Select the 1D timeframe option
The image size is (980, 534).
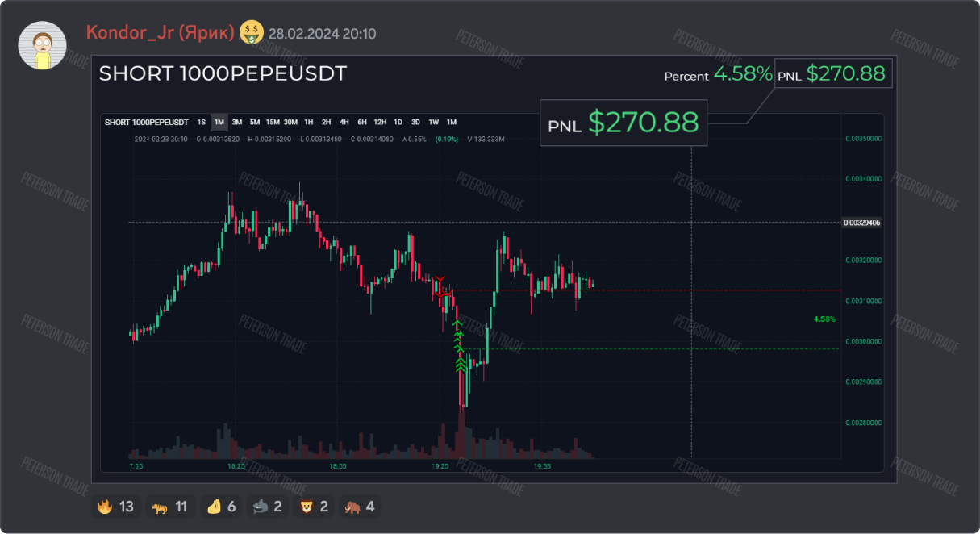(398, 123)
